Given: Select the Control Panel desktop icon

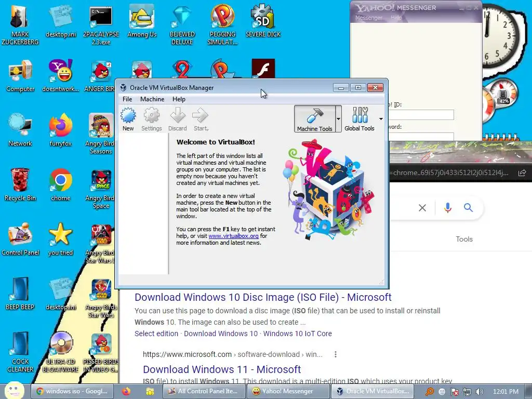Looking at the screenshot, I should (x=20, y=240).
